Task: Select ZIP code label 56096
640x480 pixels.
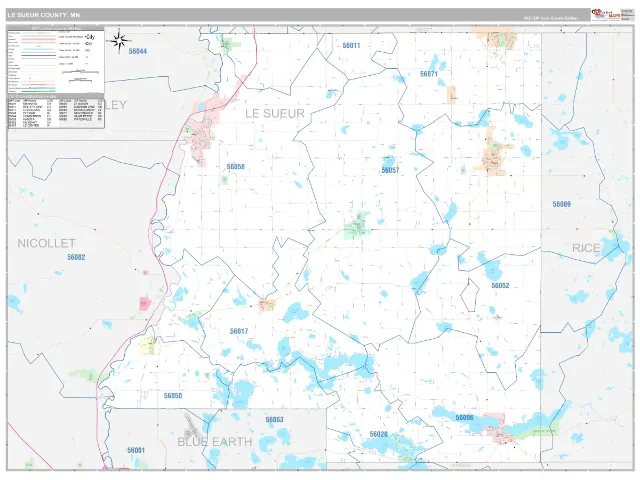Action: [x=464, y=418]
